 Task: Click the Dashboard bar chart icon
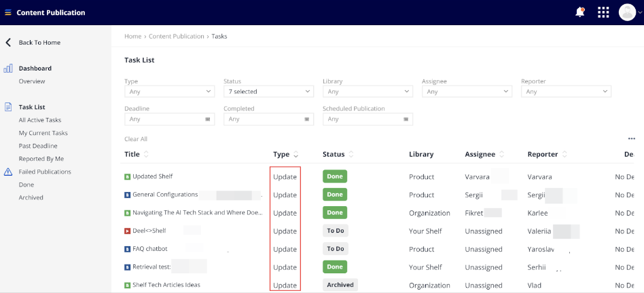(8, 68)
